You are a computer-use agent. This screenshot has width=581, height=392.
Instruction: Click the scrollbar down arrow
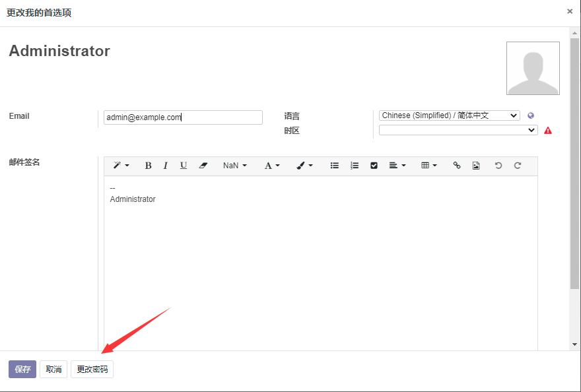(x=574, y=344)
